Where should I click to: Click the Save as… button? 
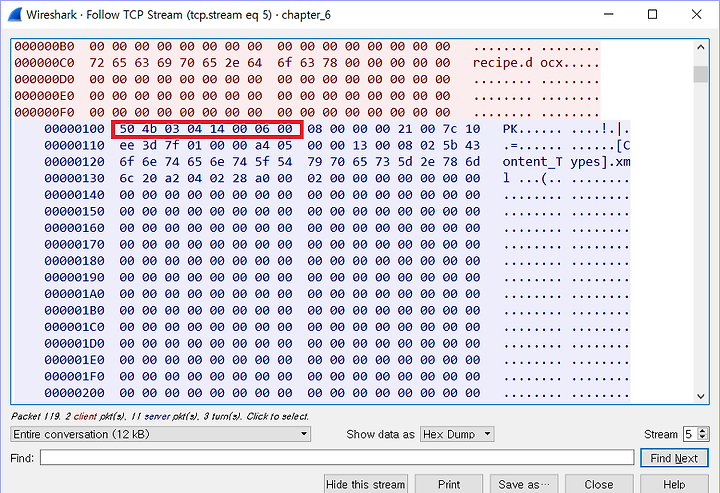click(x=524, y=484)
